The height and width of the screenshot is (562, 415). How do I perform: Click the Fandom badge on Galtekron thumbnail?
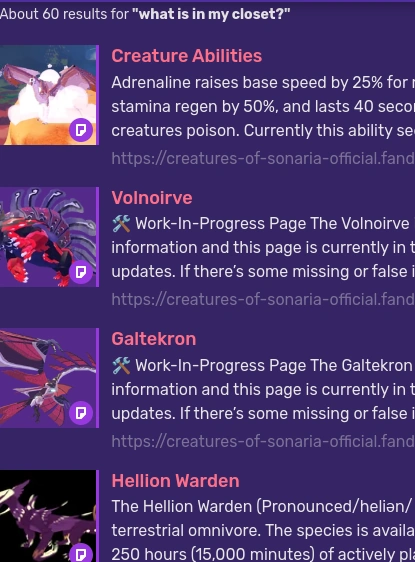point(81,413)
